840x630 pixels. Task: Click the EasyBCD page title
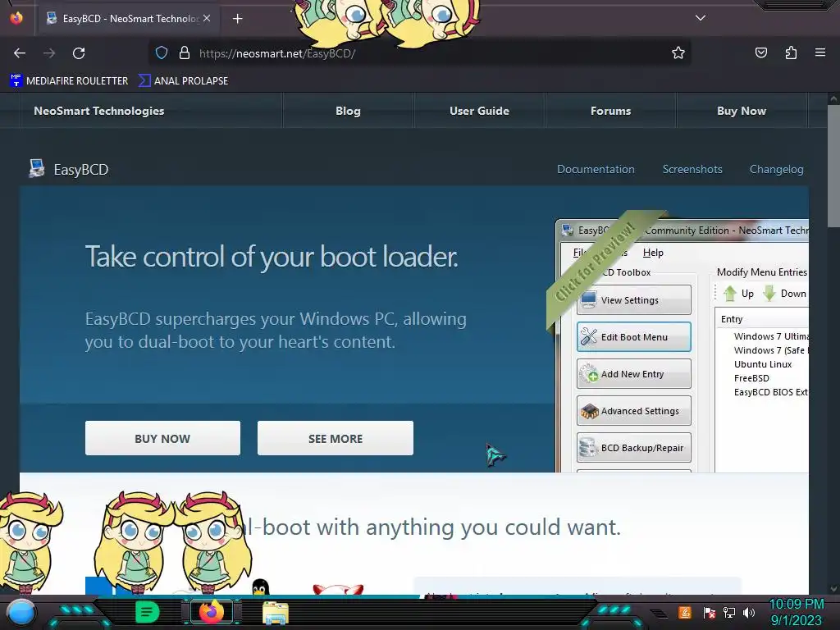click(81, 170)
